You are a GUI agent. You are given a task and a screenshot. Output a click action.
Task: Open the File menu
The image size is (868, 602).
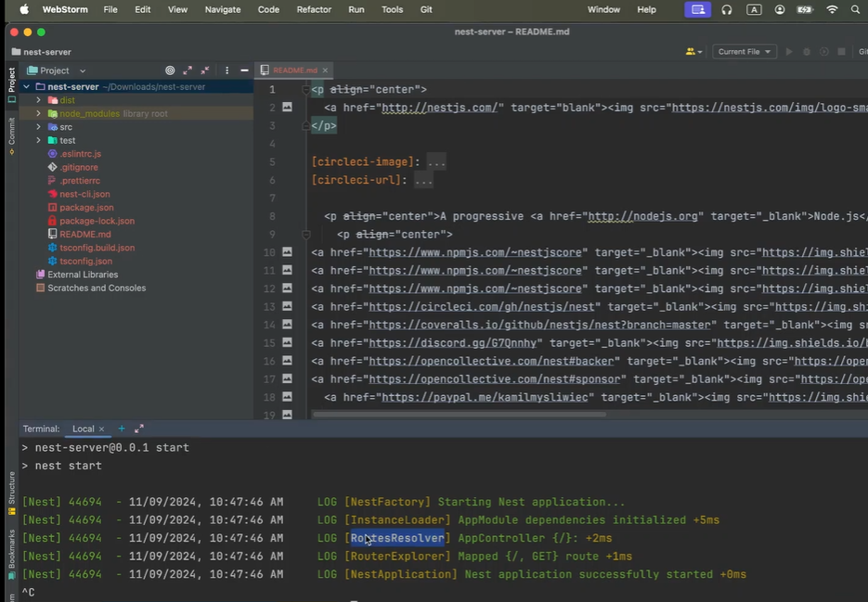click(110, 9)
